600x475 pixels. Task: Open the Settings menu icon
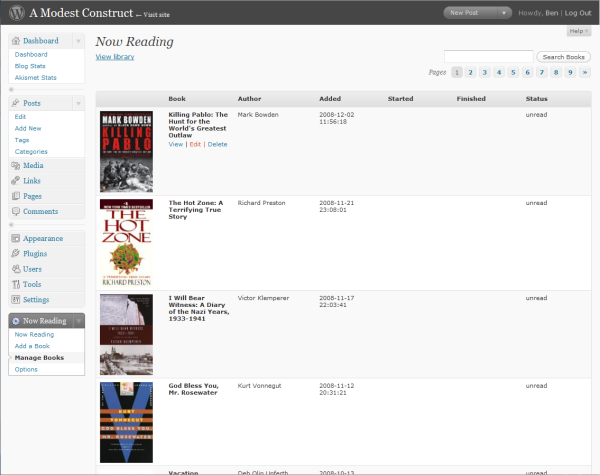(x=16, y=300)
